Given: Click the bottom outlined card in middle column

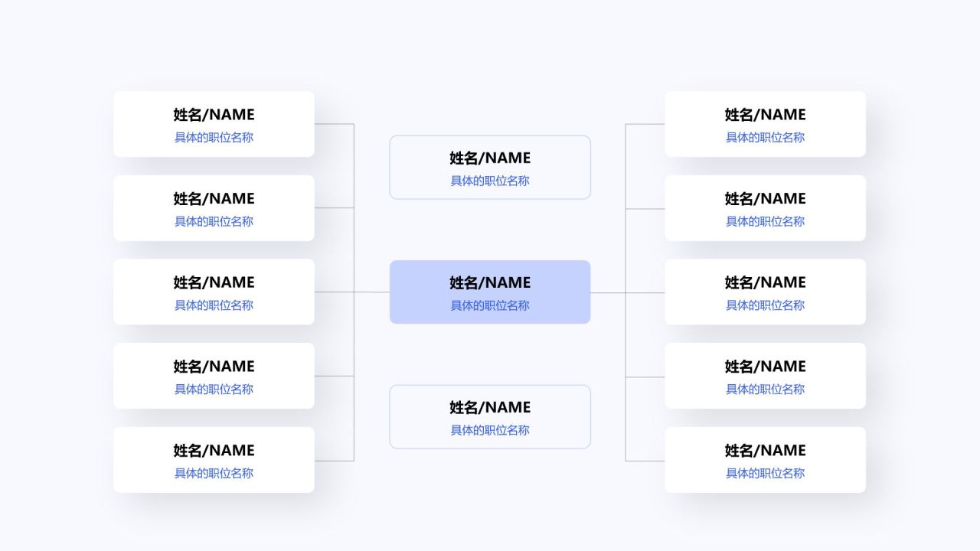Looking at the screenshot, I should [490, 417].
